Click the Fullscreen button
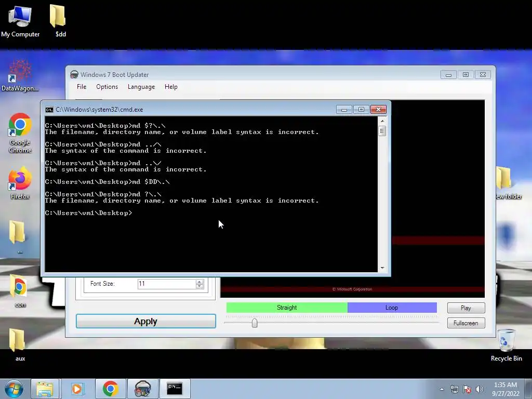Screen dimensions: 532x399 coord(466,323)
